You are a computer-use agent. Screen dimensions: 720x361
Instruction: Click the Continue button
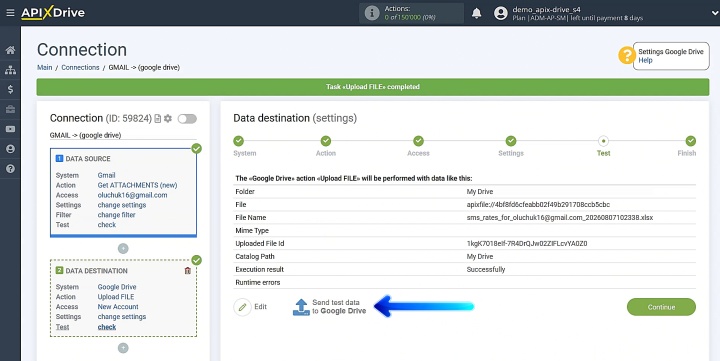(x=661, y=307)
